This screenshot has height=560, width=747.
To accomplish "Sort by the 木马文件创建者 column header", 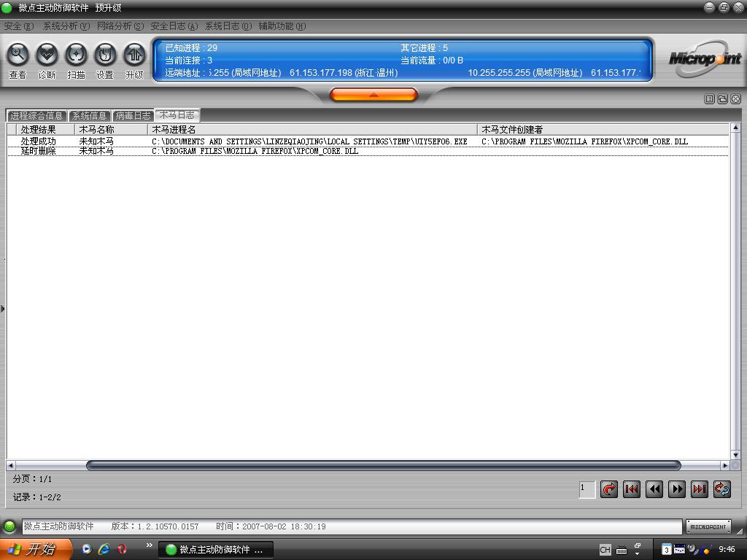I will point(603,130).
